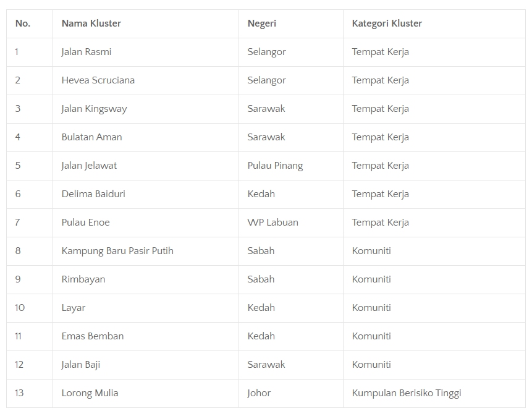Click the 'Lorong Mulia' cluster name
Viewport: 532px width, 416px height.
(90, 393)
